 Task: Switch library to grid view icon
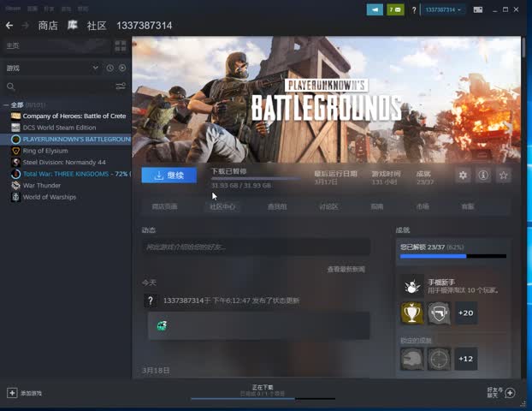click(x=121, y=46)
